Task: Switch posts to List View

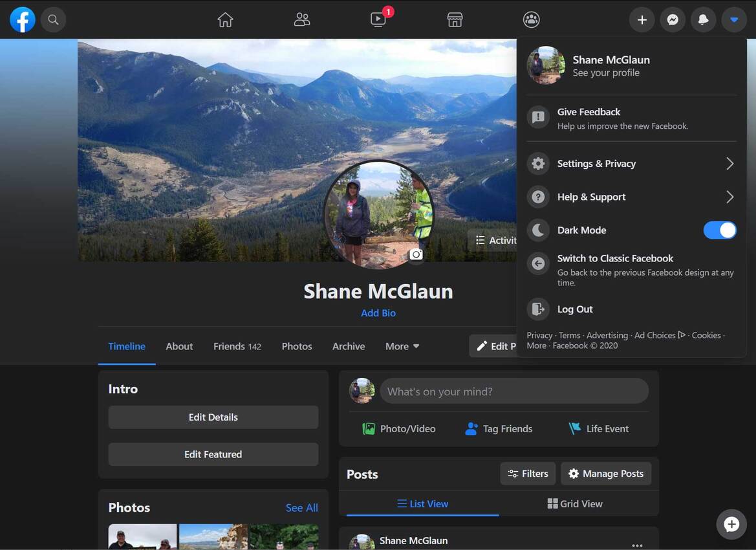Action: click(423, 503)
